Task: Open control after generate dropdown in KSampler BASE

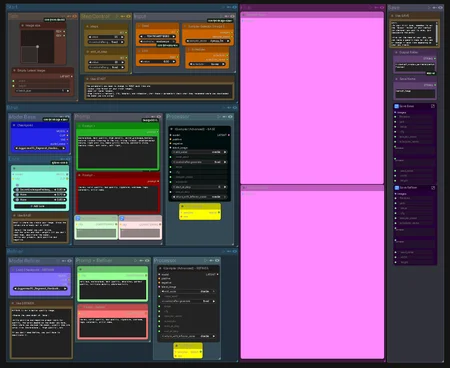Action: 199,162
